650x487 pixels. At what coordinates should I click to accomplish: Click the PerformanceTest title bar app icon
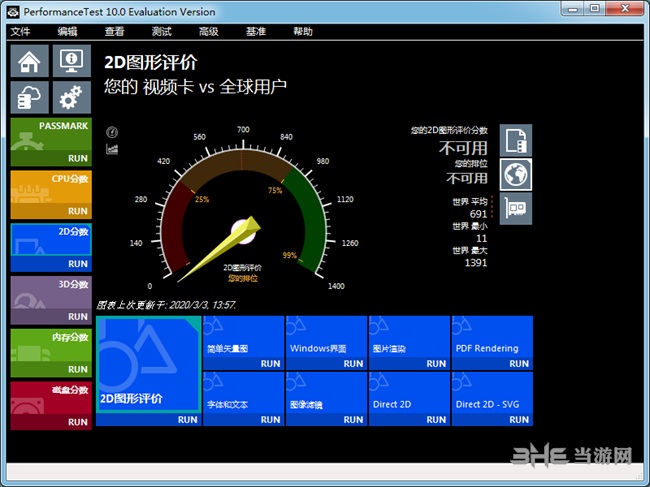point(13,12)
